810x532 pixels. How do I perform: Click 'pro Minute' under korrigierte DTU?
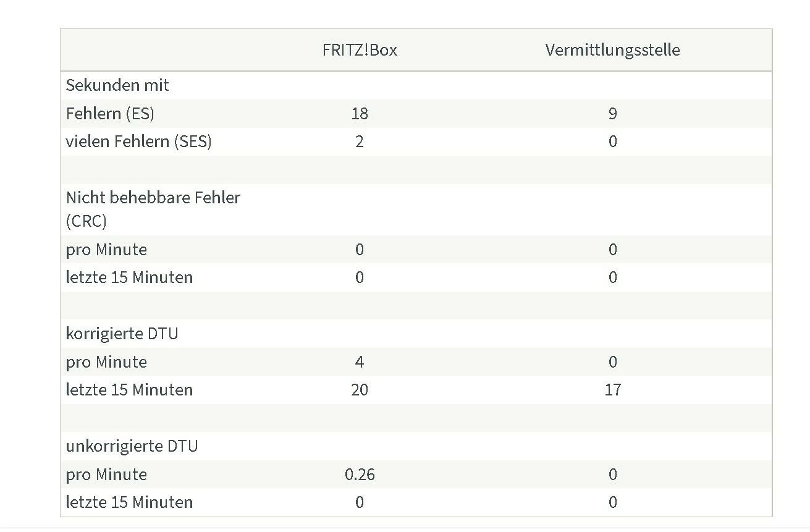click(x=106, y=362)
